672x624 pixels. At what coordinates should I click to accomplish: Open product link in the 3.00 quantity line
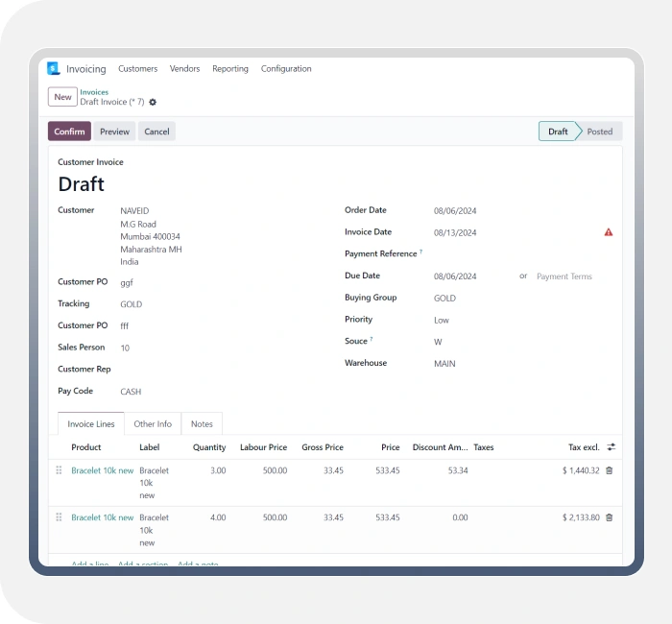[103, 470]
